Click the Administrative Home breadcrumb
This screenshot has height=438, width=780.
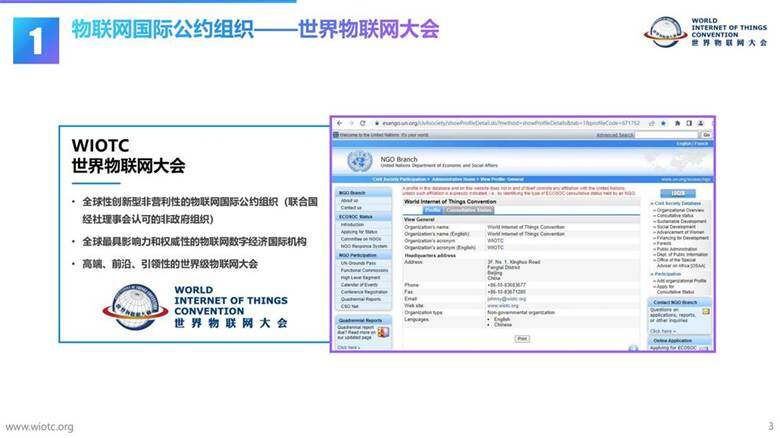point(453,179)
